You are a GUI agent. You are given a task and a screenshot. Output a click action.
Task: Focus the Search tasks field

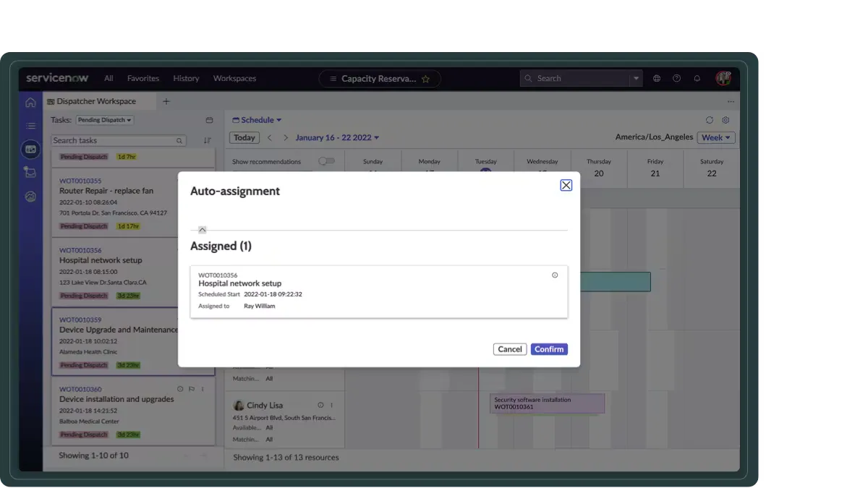click(x=119, y=140)
